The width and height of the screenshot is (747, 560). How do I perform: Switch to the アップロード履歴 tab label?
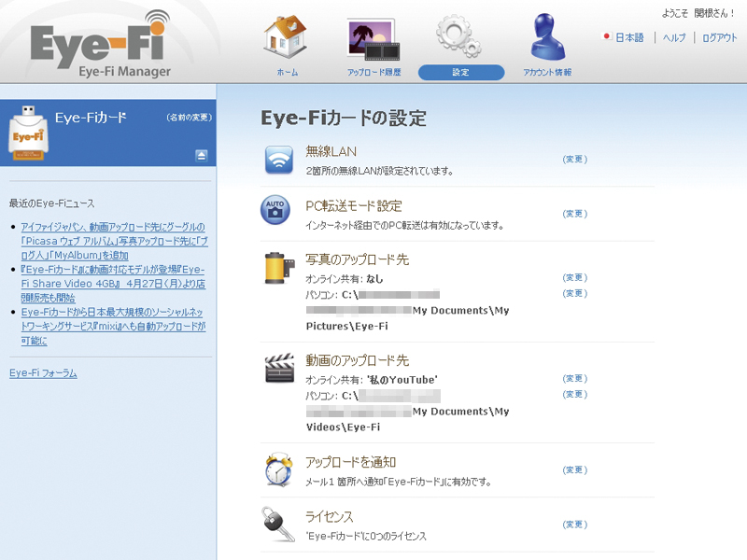point(374,73)
